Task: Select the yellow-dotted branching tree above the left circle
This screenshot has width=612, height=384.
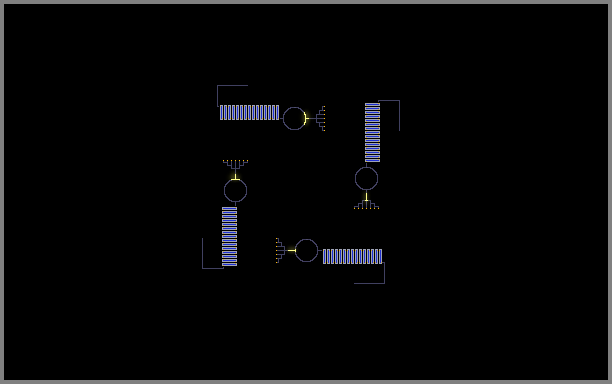Action: click(x=235, y=164)
